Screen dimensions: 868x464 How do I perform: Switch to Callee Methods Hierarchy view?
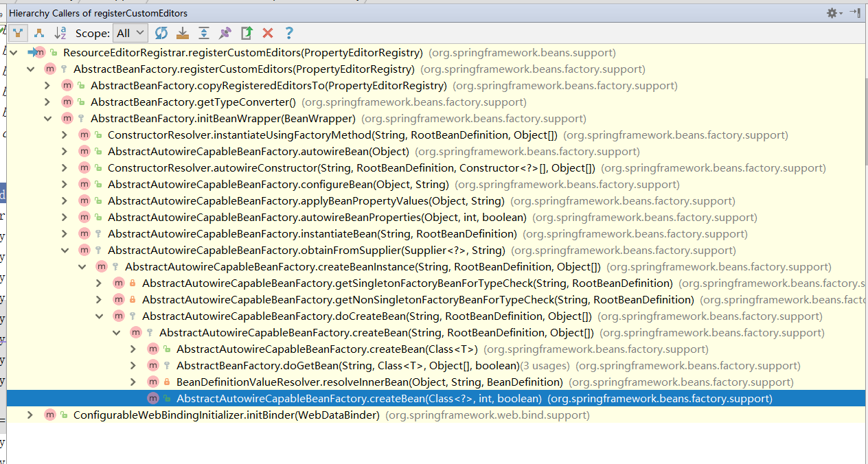coord(39,33)
